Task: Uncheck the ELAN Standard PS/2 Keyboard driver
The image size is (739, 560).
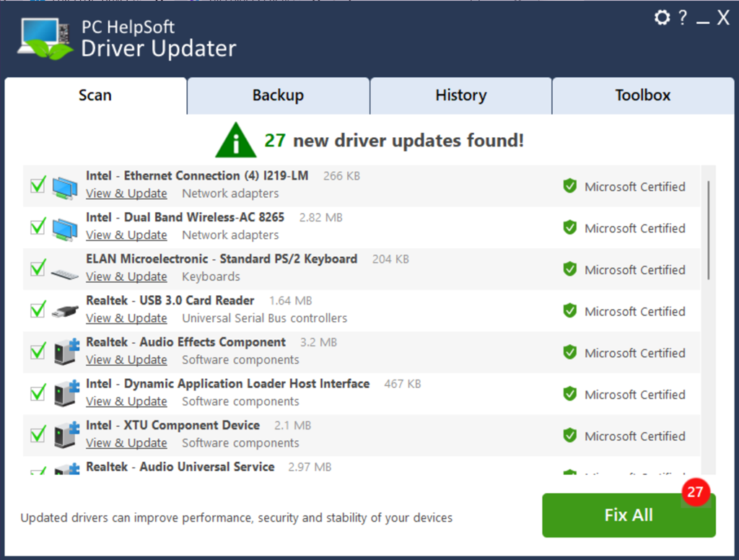Action: 38,268
